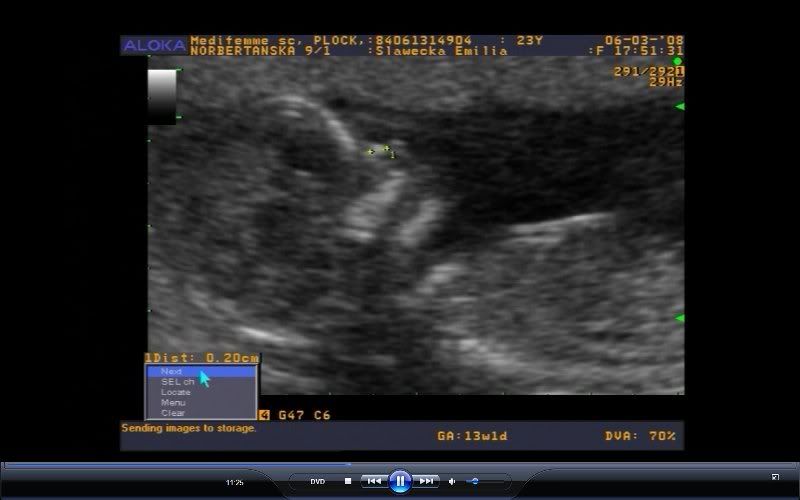Click the caliper measurement markers on image

coord(381,152)
